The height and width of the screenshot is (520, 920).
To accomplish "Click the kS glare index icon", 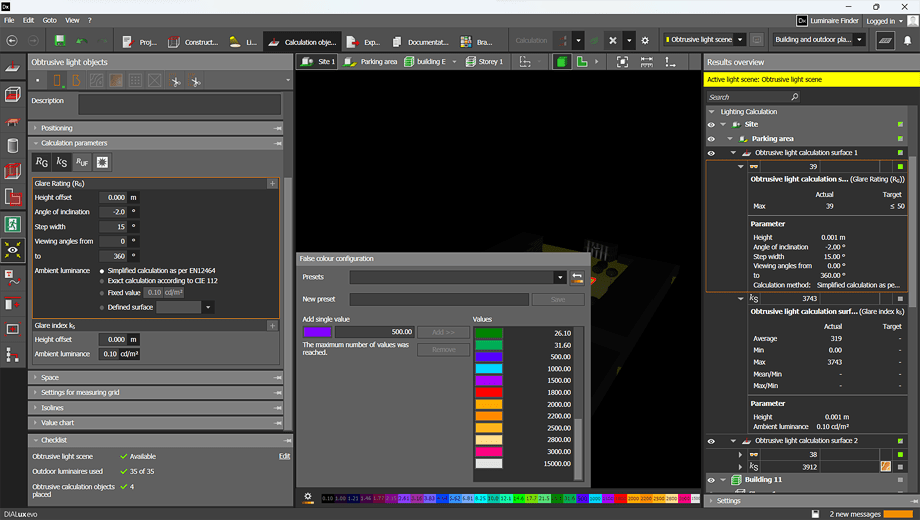I will [x=62, y=162].
